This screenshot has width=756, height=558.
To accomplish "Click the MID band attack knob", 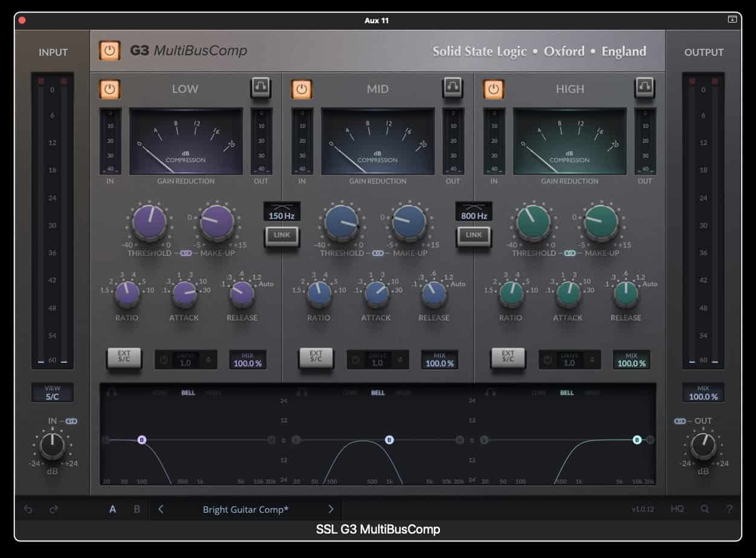I will pos(376,293).
